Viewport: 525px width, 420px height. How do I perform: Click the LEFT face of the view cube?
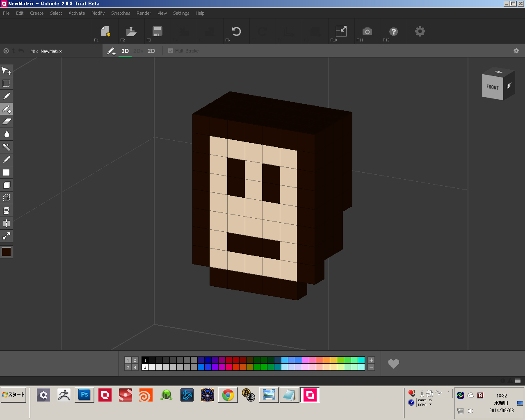point(509,85)
